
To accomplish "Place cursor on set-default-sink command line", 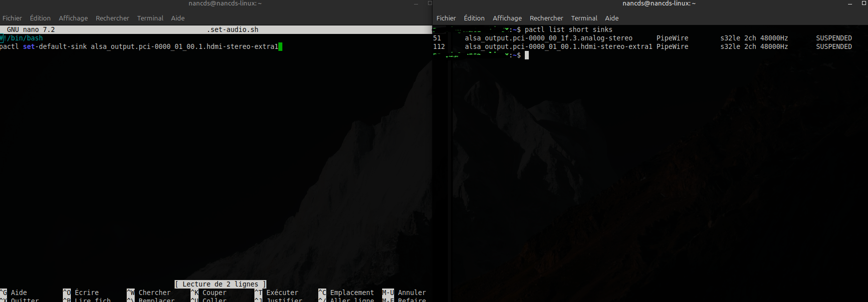I will (x=140, y=46).
